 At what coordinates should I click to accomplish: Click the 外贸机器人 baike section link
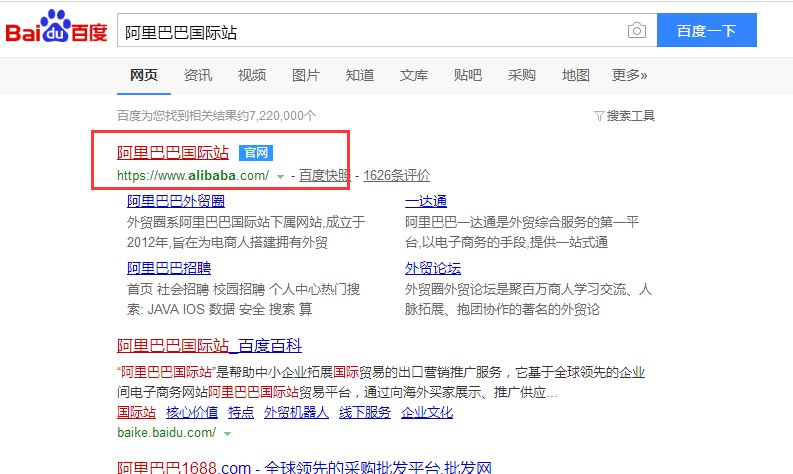point(296,412)
